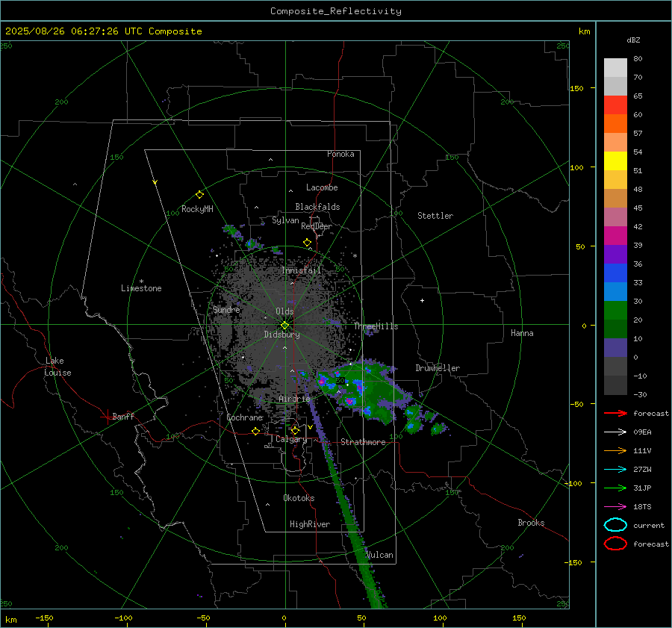The image size is (672, 628).
Task: Click the magenta 42 dBZ color swatch
Action: point(615,235)
